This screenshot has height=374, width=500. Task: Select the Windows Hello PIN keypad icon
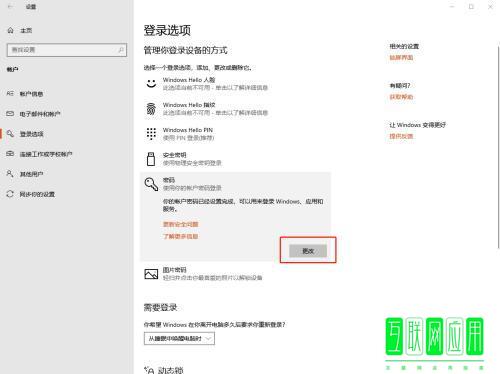click(151, 133)
